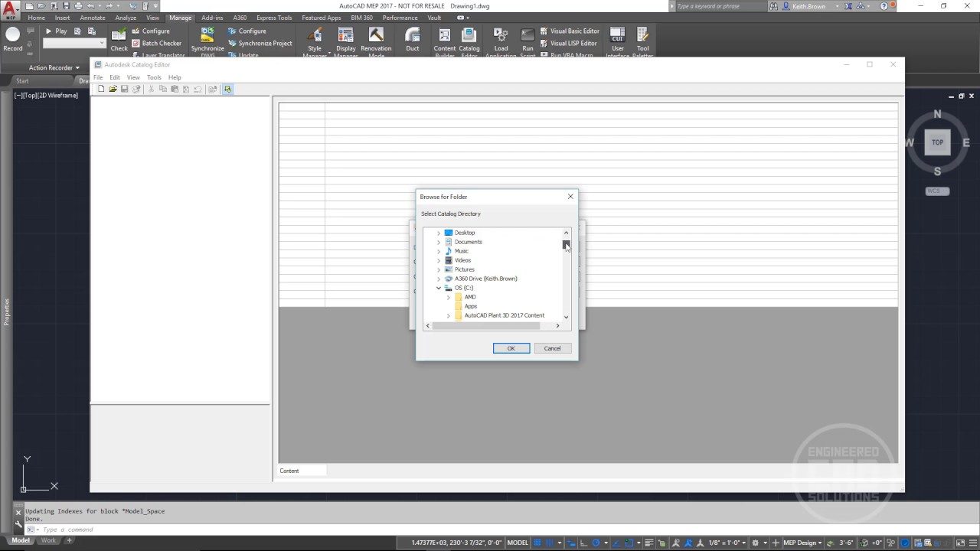
Task: Click Paste icon in Catalog Editor toolbar
Action: click(x=175, y=89)
